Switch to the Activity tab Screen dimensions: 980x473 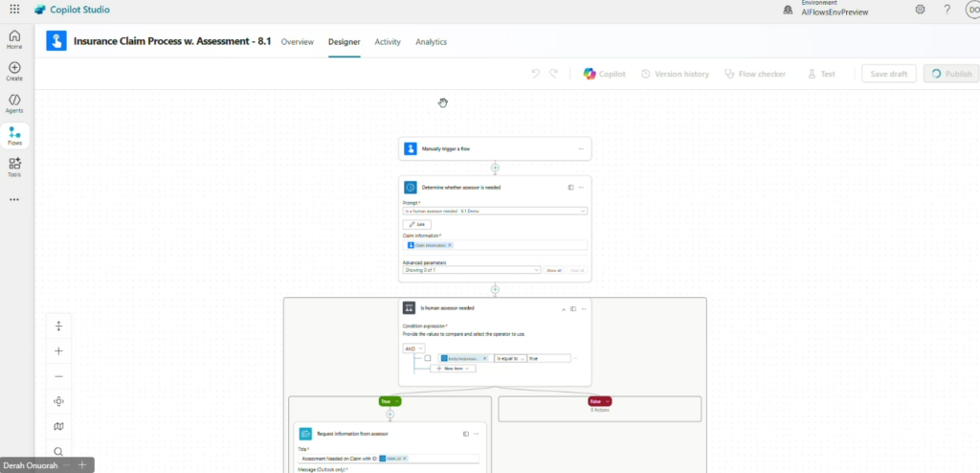tap(388, 42)
